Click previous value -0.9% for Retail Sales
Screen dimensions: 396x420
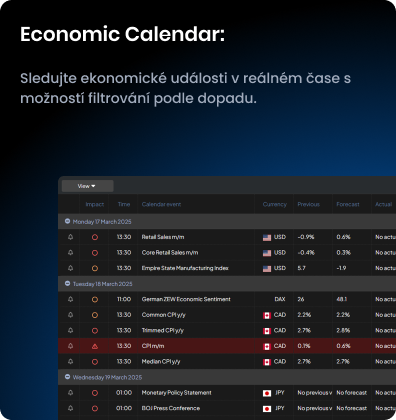click(x=306, y=237)
